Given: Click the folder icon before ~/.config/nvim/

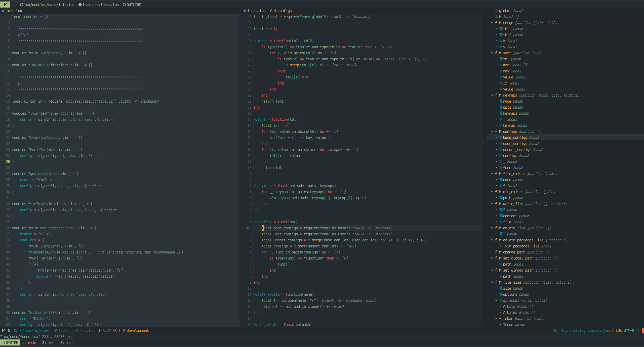Looking at the screenshot, I should coord(16,331).
